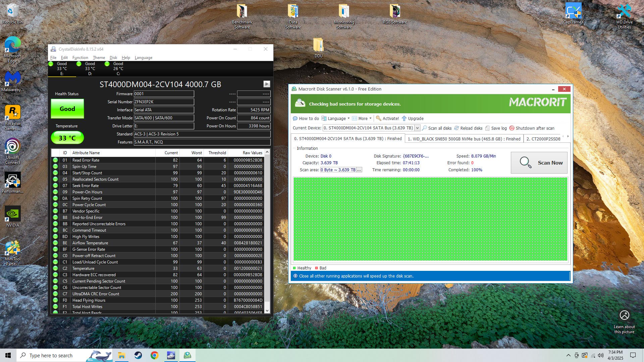Click Activate! in Macrorit toolbar
This screenshot has width=644, height=362.
387,119
